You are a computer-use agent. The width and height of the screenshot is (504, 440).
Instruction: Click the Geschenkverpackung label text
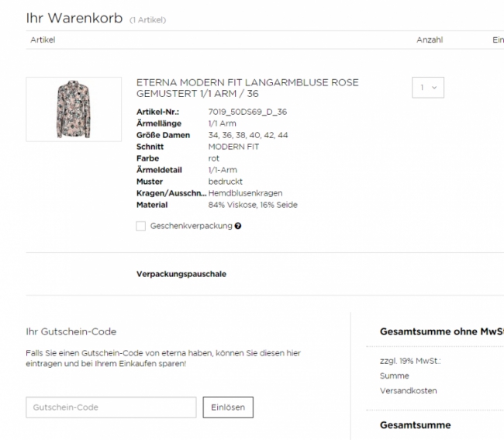pyautogui.click(x=192, y=226)
